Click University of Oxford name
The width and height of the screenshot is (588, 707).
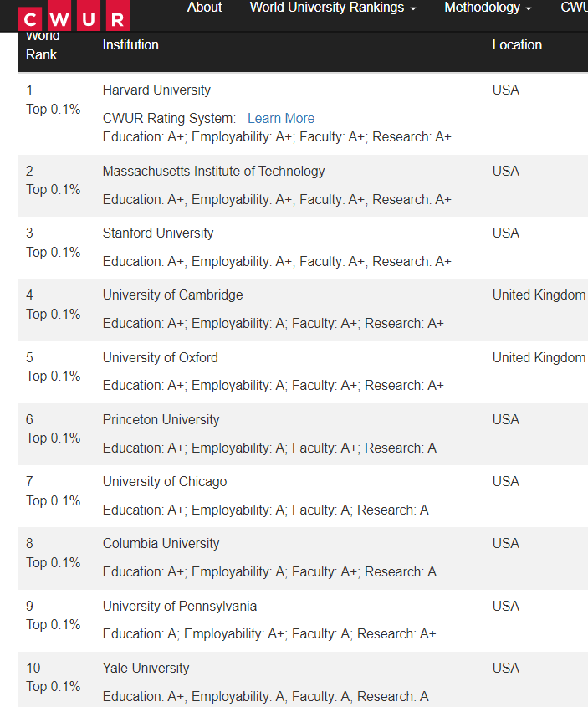(x=161, y=357)
